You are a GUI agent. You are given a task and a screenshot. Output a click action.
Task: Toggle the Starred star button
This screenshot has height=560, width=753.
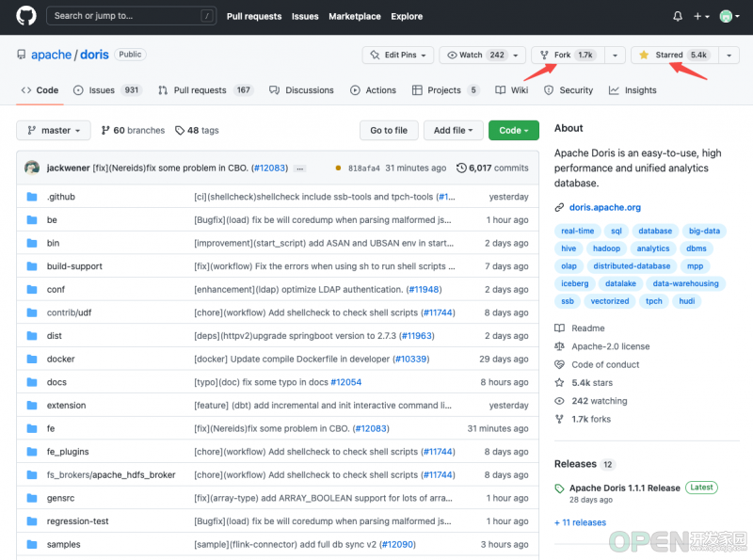click(x=674, y=55)
